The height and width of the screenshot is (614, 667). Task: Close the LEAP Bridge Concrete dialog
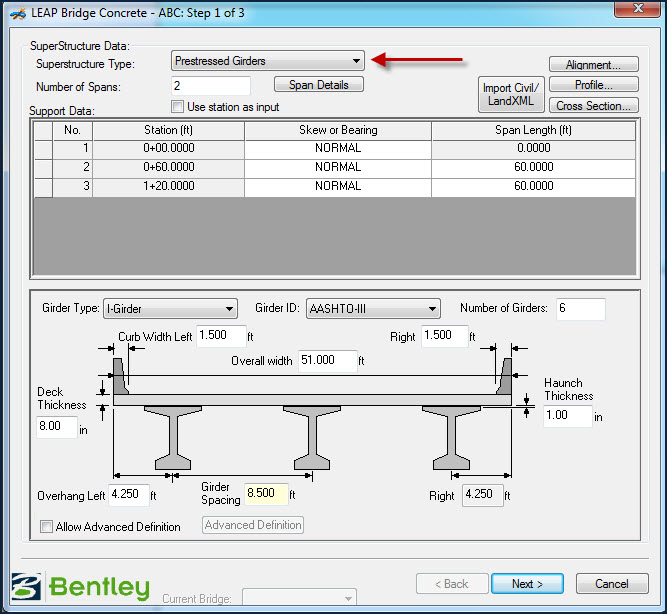pyautogui.click(x=635, y=12)
